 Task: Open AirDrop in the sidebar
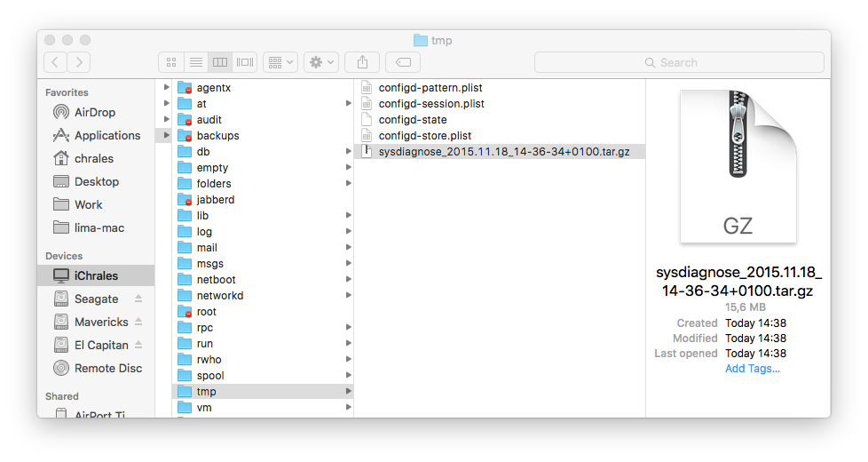tap(95, 113)
